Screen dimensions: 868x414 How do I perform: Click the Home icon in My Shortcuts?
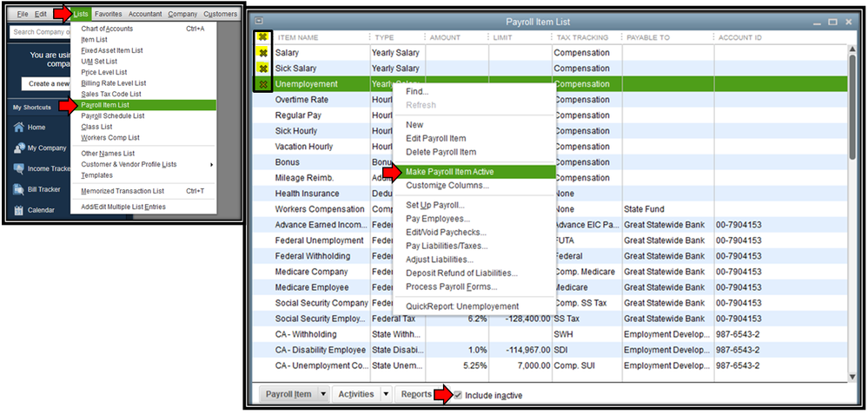[19, 127]
